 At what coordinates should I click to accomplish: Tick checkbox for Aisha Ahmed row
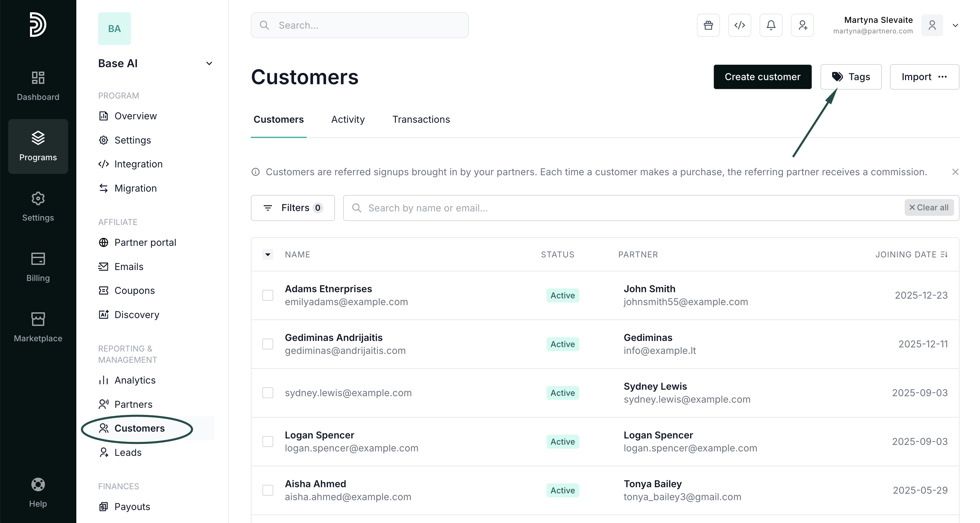[x=268, y=490]
